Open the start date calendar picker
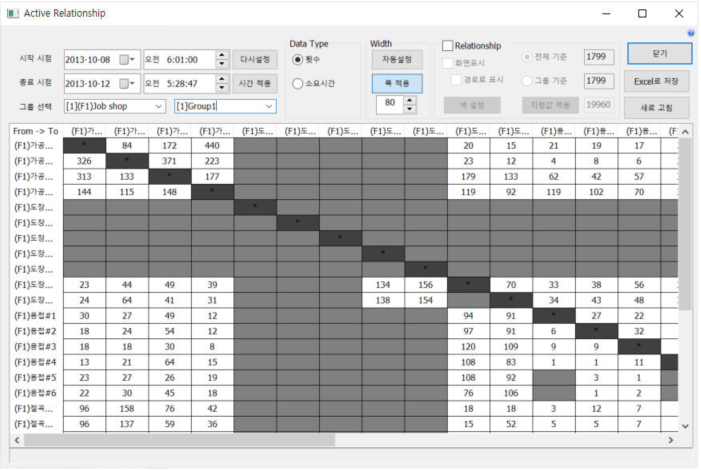The height and width of the screenshot is (470, 701). point(129,59)
